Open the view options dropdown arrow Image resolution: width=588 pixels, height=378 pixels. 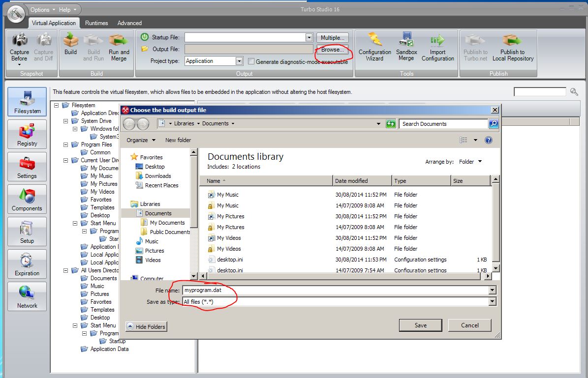[475, 140]
